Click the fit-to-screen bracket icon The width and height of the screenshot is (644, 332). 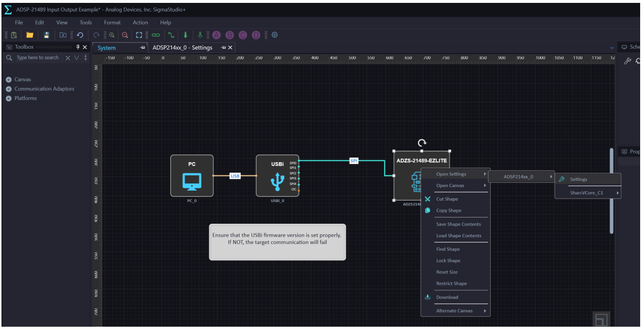pyautogui.click(x=139, y=35)
